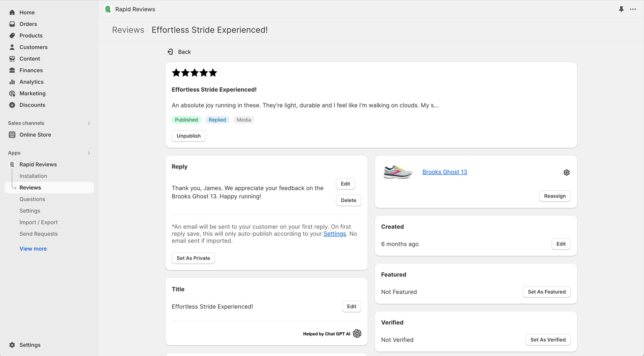Viewport: 644px width, 356px height.
Task: Open the Brooks Ghost 13 product link
Action: pos(444,172)
